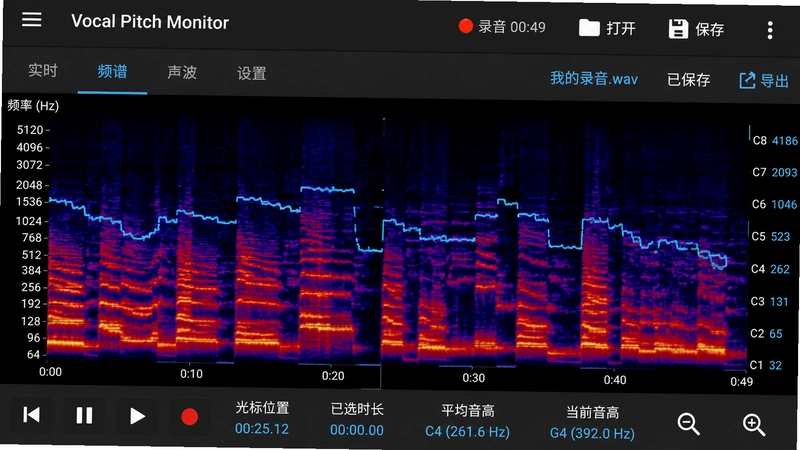The image size is (800, 450).
Task: Zoom out the spectrogram view
Action: pyautogui.click(x=688, y=423)
